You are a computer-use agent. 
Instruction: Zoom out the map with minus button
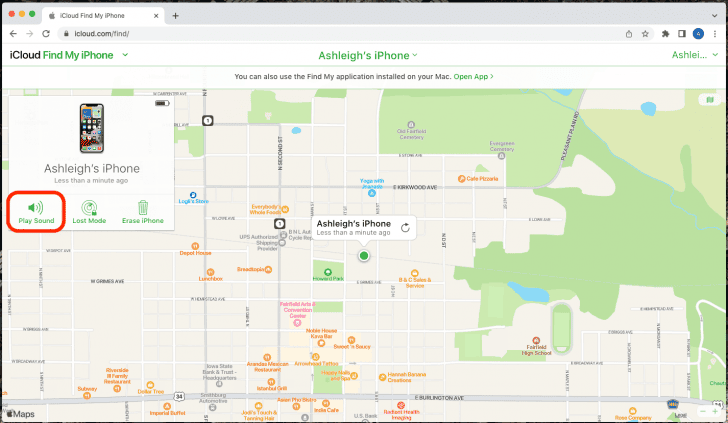coord(702,411)
